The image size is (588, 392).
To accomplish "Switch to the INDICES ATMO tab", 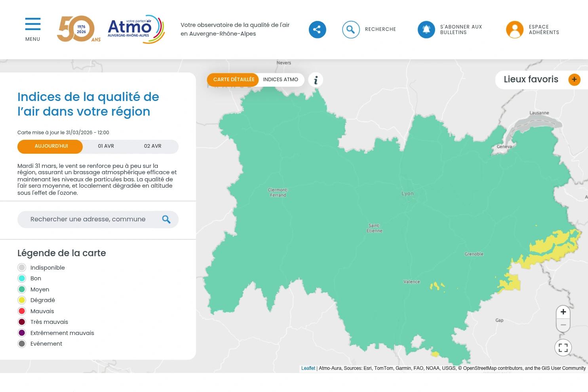I will [x=280, y=80].
